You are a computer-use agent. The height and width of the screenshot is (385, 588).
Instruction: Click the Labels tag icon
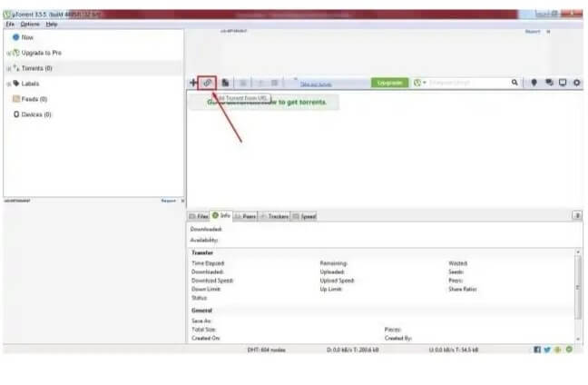tap(16, 84)
